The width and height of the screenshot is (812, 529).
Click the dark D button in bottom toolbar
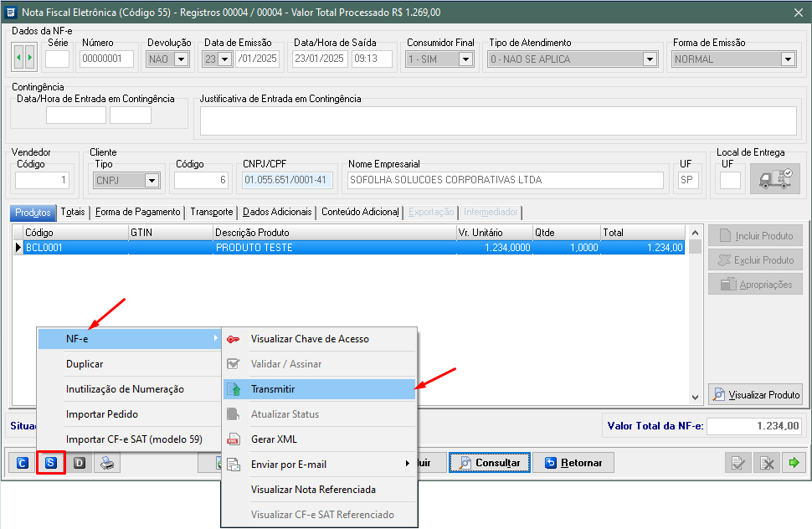[x=80, y=463]
